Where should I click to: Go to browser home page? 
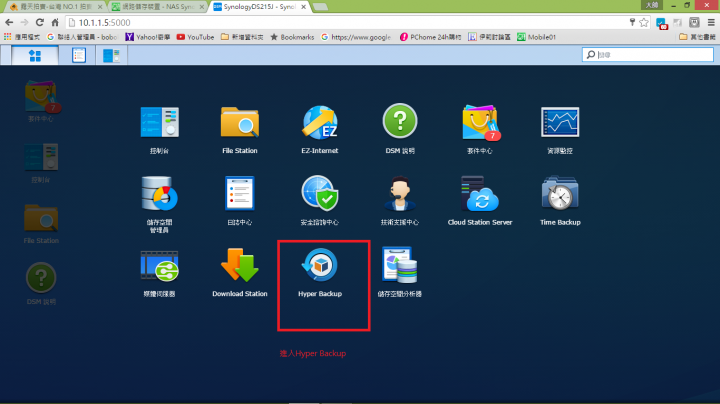pyautogui.click(x=55, y=22)
